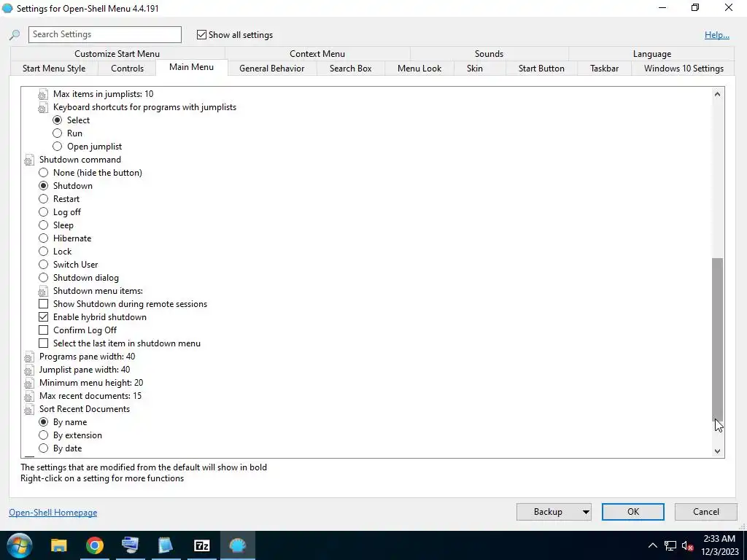Select the Open jumplist radio option

(x=57, y=147)
